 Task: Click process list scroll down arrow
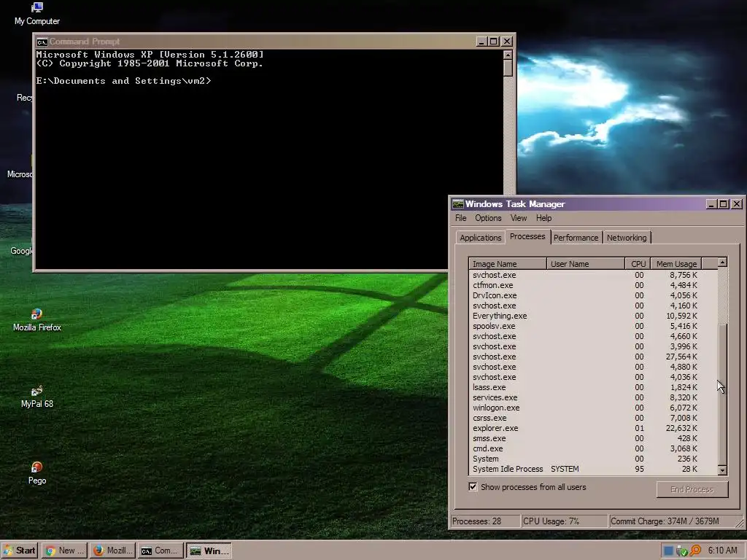click(x=722, y=470)
